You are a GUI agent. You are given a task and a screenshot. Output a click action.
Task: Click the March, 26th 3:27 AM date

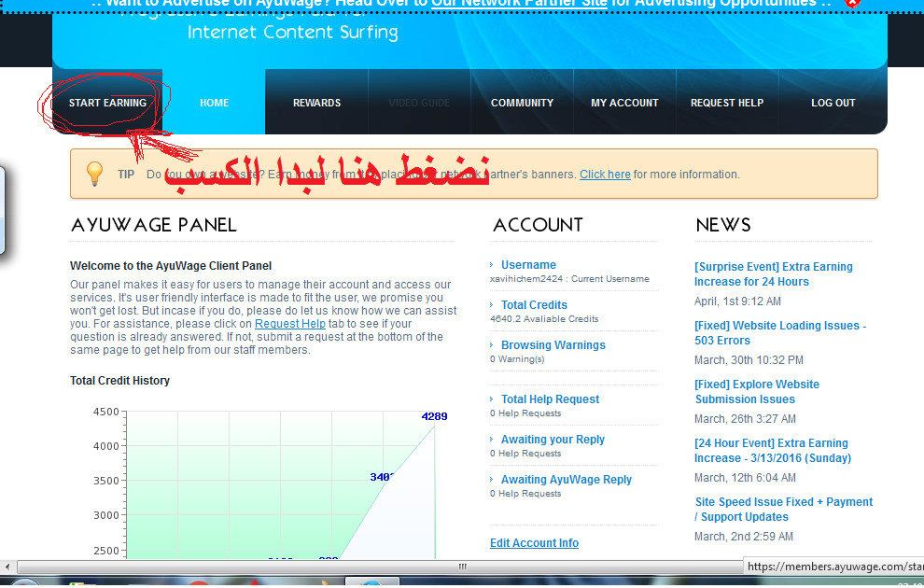[x=745, y=419]
